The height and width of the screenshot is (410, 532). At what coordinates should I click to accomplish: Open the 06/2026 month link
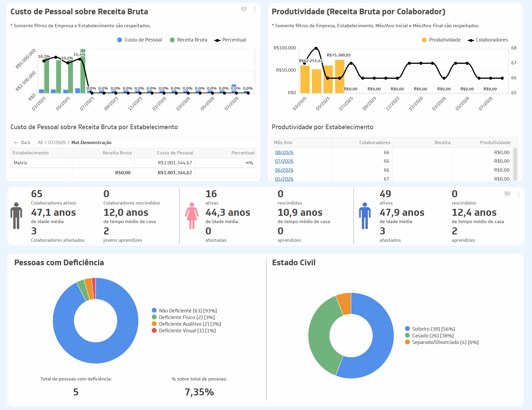[284, 170]
